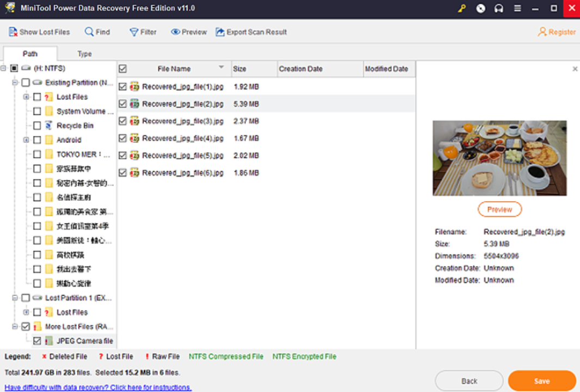Sort by Size column header

click(254, 69)
